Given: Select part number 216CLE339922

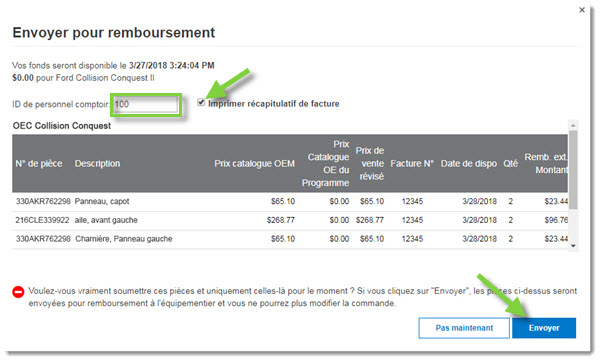Looking at the screenshot, I should coord(42,220).
